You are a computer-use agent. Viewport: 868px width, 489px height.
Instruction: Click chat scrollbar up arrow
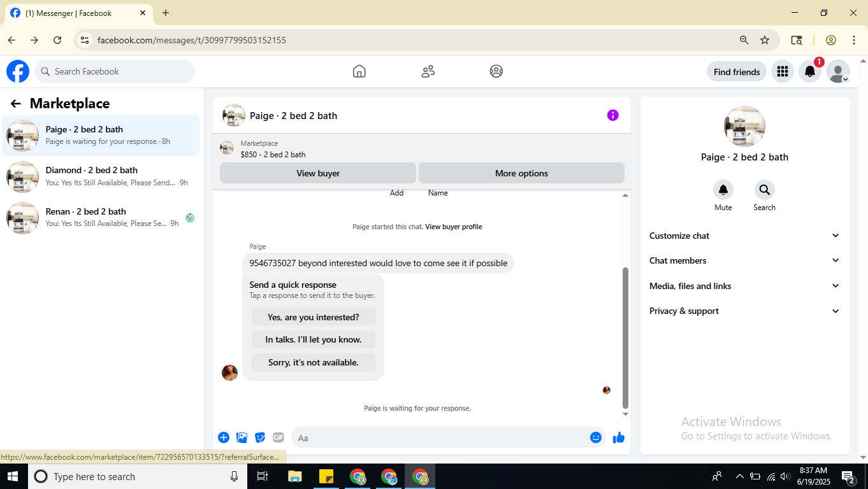pos(625,195)
